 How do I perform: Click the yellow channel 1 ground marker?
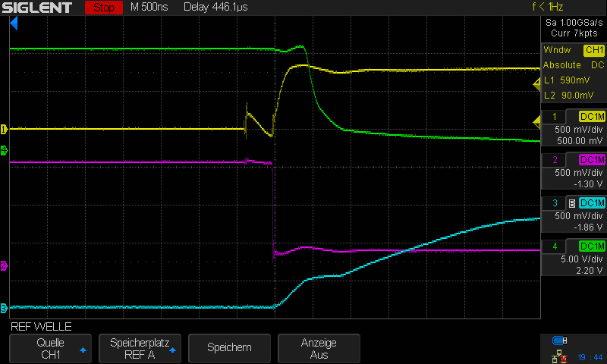[4, 129]
